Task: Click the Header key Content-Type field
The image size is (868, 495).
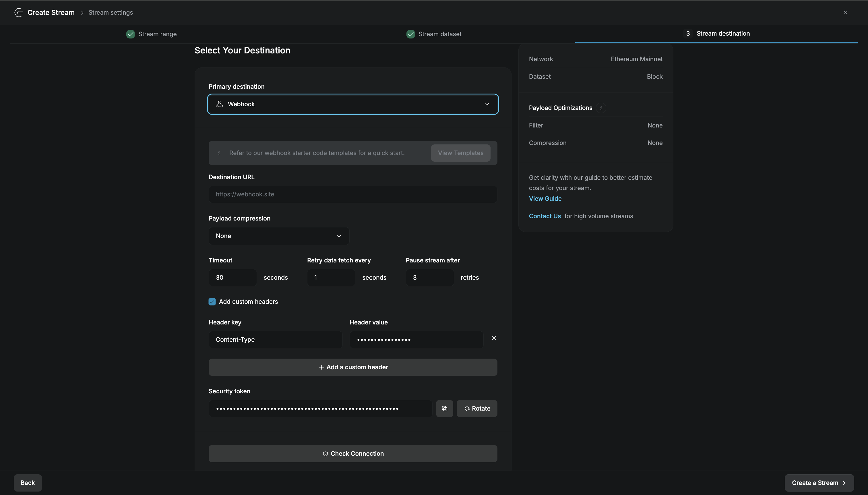Action: tap(275, 340)
